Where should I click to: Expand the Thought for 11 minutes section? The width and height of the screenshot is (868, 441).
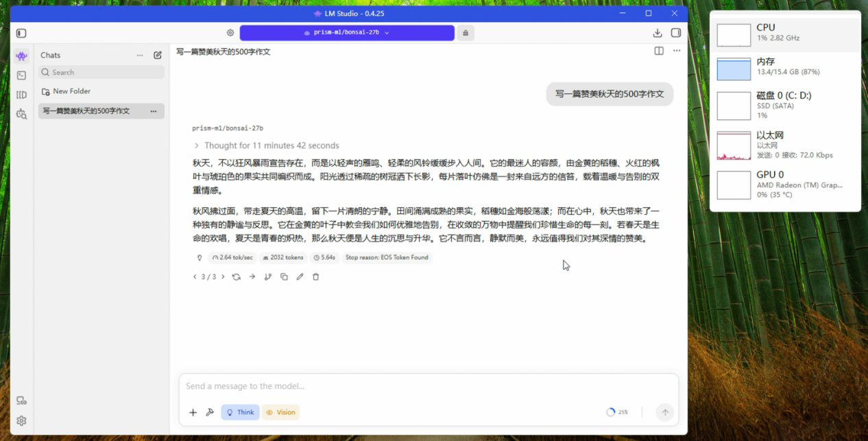pyautogui.click(x=266, y=145)
